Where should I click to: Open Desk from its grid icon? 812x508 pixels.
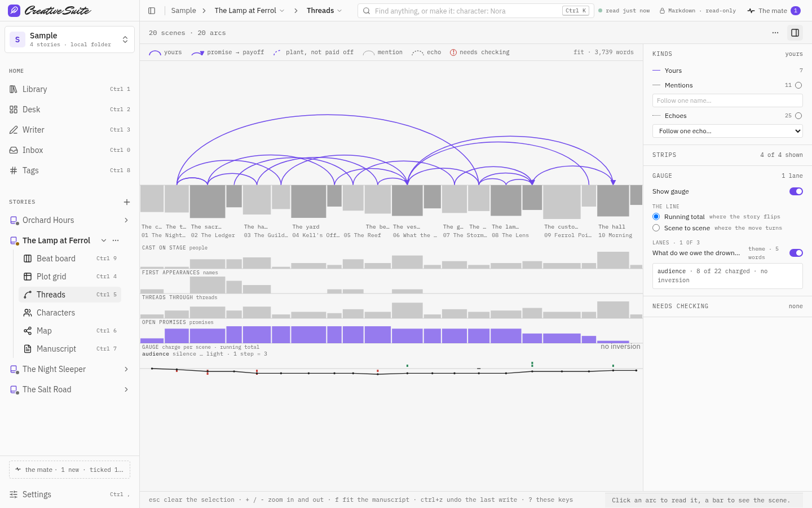(x=14, y=110)
